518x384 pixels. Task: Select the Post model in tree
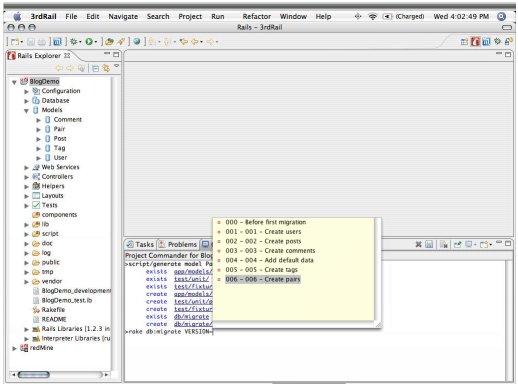click(x=60, y=138)
